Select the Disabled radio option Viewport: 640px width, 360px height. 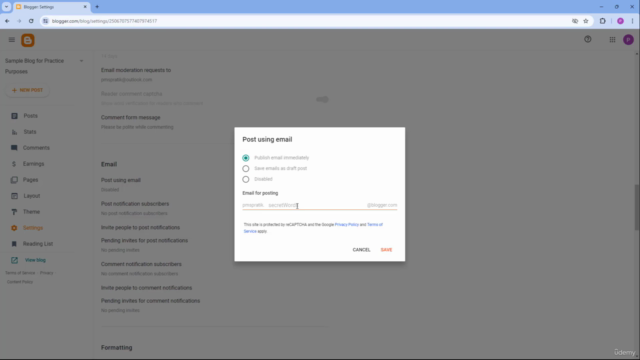pos(246,179)
